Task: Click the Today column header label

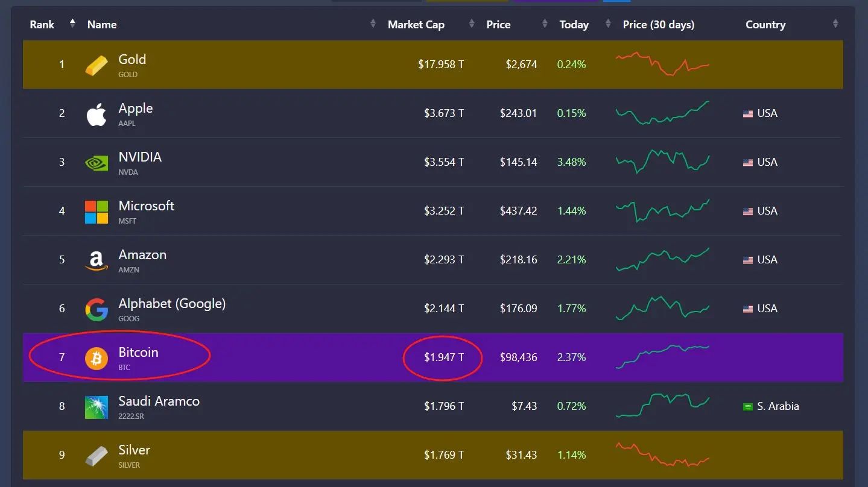Action: coord(574,25)
